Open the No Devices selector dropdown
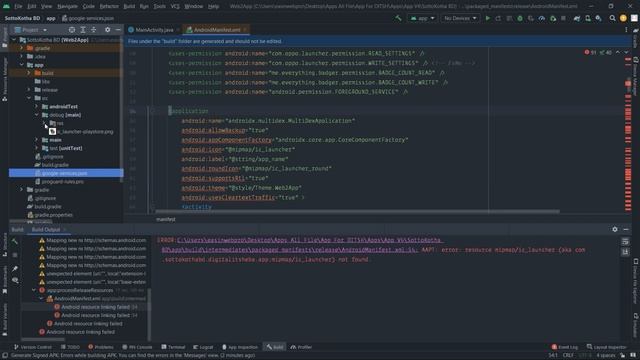The width and height of the screenshot is (640, 360). [460, 18]
